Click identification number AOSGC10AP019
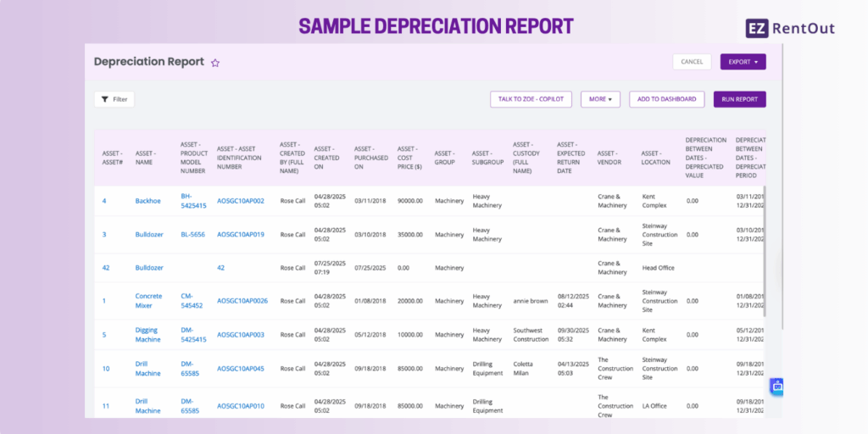The width and height of the screenshot is (868, 434). (241, 234)
